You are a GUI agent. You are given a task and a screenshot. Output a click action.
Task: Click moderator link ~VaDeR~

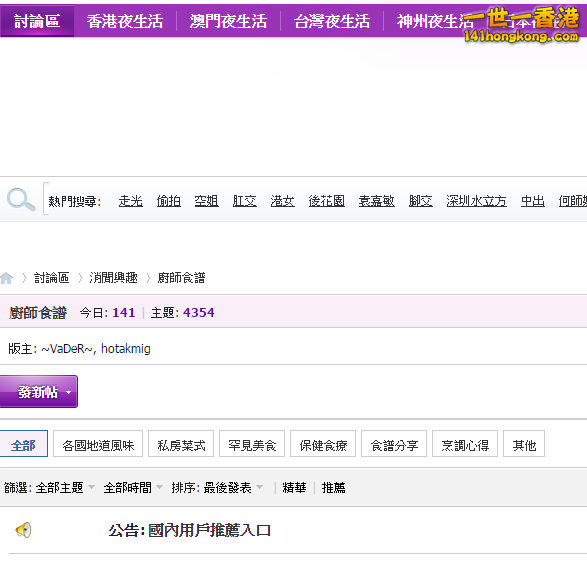point(67,349)
